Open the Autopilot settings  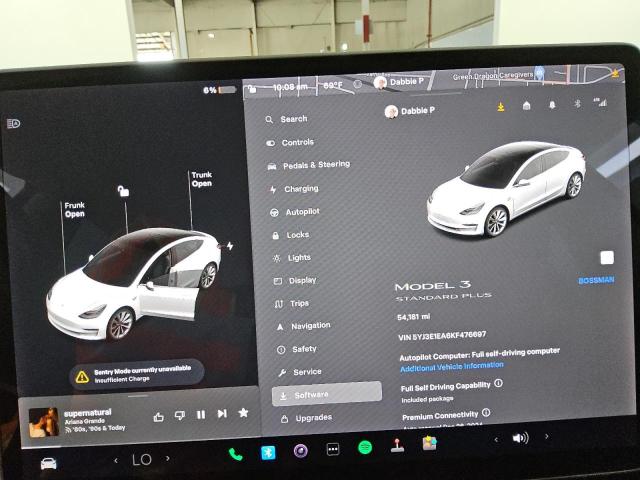coord(295,212)
